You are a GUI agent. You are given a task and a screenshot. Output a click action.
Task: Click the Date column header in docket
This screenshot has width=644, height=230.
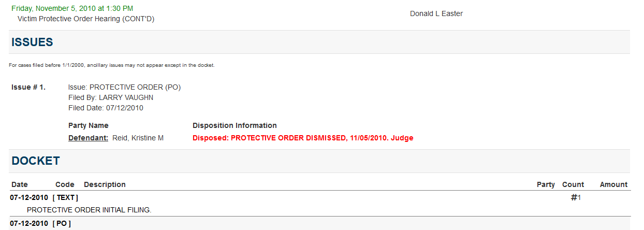click(19, 184)
